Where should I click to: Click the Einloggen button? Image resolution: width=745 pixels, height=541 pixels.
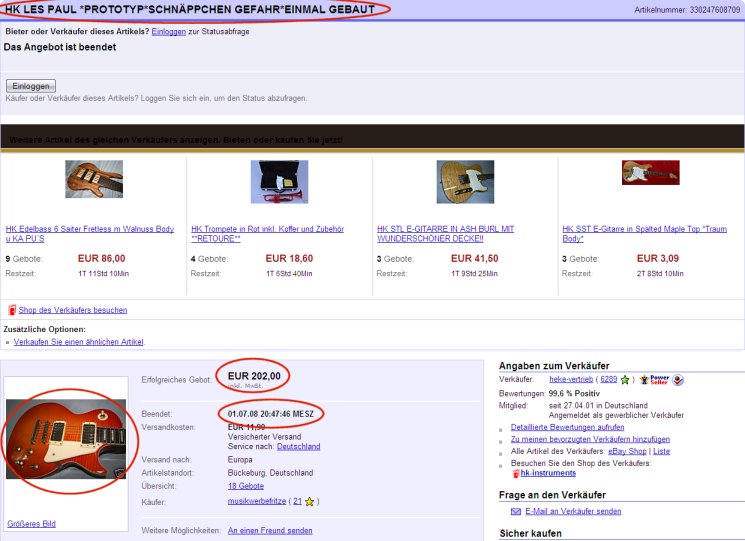(x=31, y=86)
